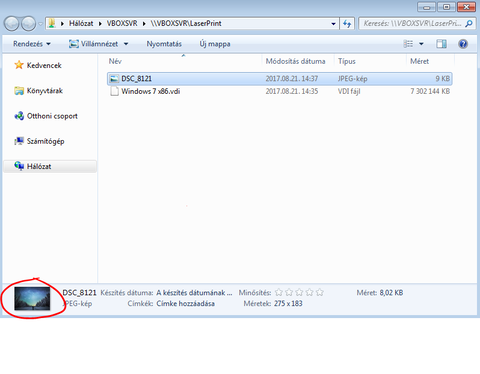Click the Forward navigation arrow button
This screenshot has width=480, height=374.
pyautogui.click(x=29, y=24)
